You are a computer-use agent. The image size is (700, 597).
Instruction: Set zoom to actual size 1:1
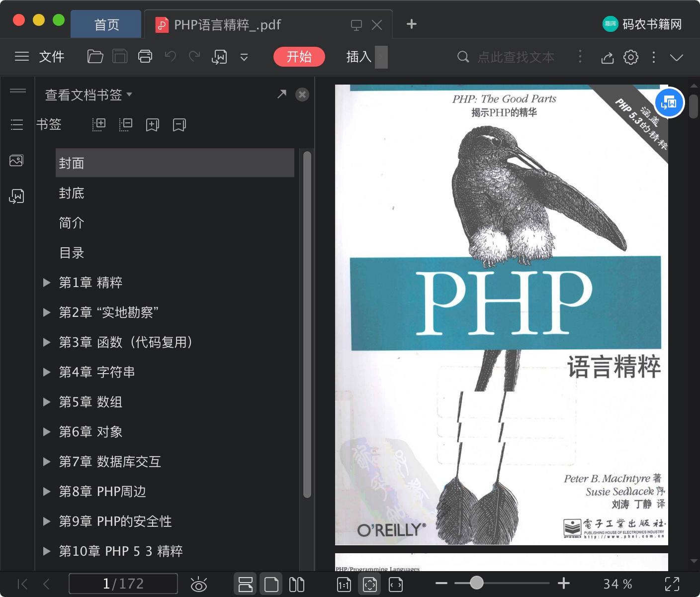pyautogui.click(x=344, y=585)
